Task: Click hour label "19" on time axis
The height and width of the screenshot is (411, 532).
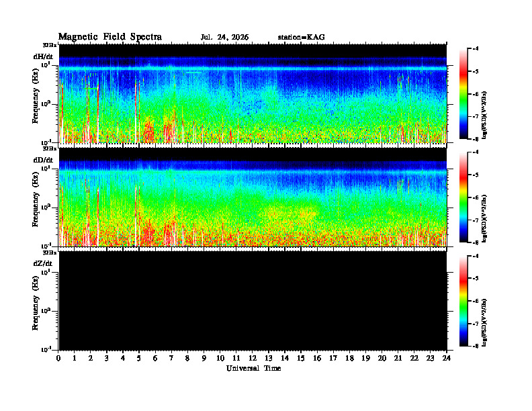Action: coord(365,359)
